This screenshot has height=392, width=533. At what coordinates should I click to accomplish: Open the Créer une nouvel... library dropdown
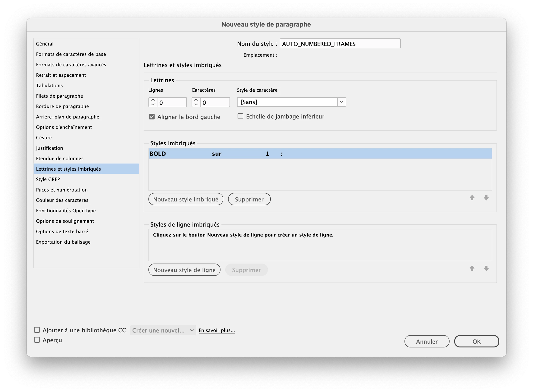(163, 330)
